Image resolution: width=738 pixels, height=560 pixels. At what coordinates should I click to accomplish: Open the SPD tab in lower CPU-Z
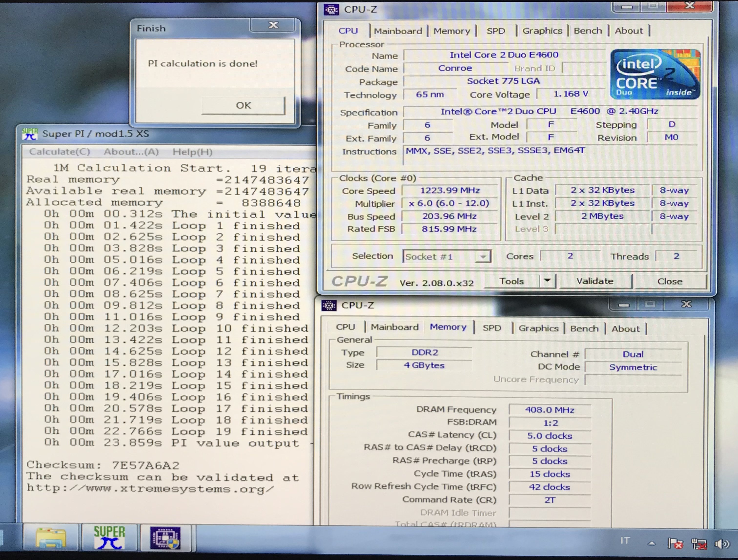[492, 328]
